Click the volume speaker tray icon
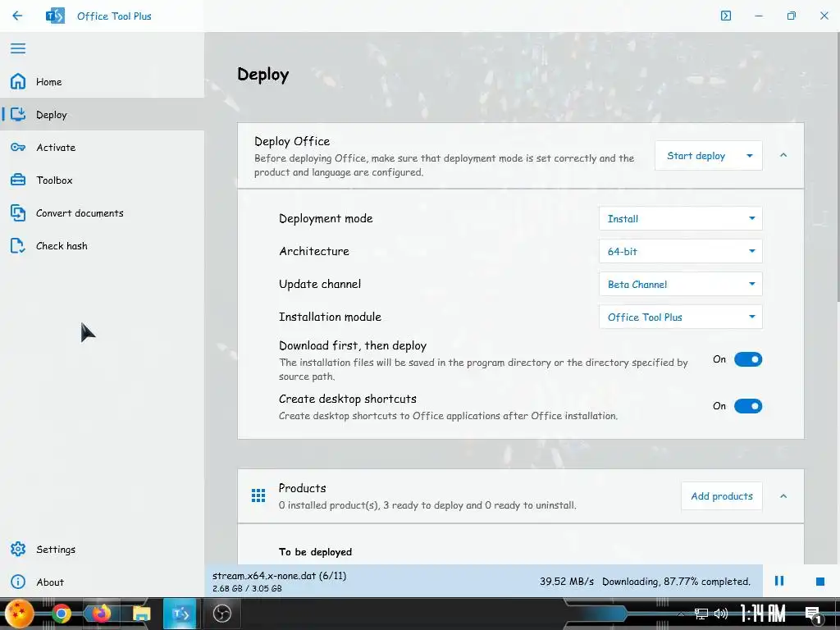This screenshot has height=630, width=840. (x=720, y=614)
